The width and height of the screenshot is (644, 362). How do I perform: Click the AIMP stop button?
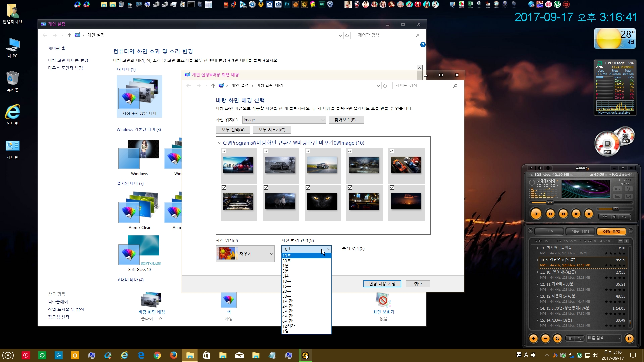(x=589, y=214)
